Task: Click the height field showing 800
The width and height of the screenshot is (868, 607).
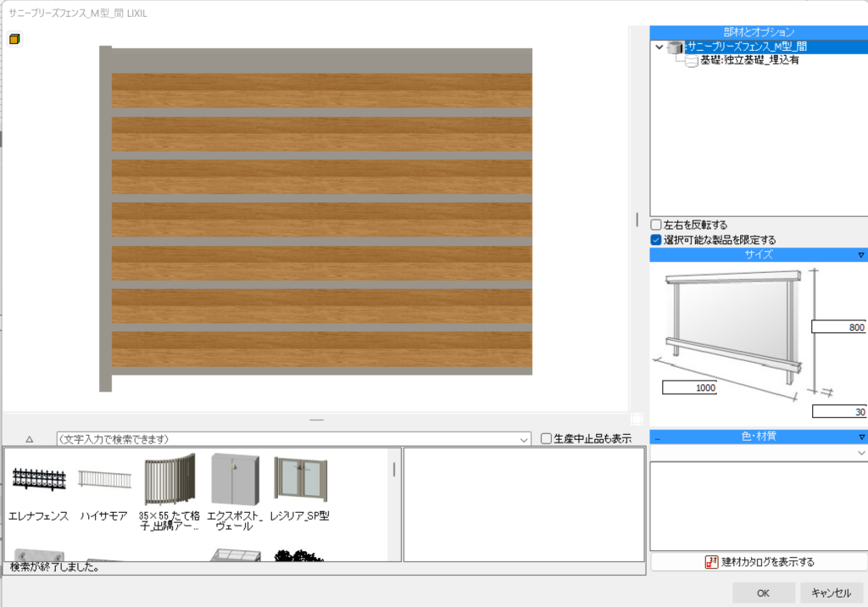Action: tap(838, 327)
